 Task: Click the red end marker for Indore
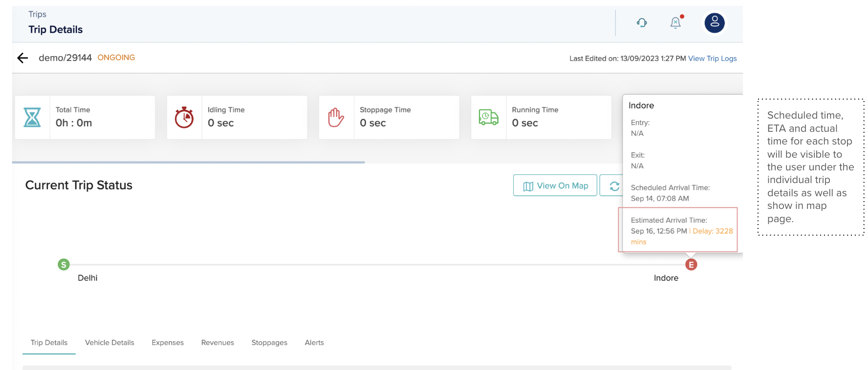click(x=691, y=265)
